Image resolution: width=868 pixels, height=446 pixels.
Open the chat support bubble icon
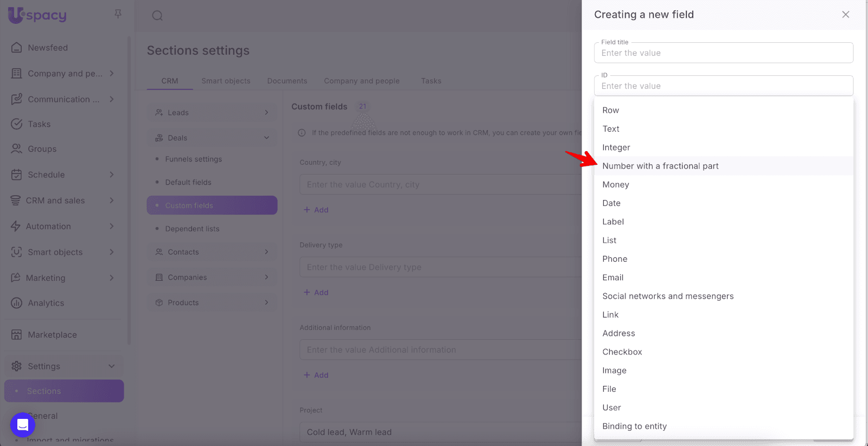click(x=23, y=425)
